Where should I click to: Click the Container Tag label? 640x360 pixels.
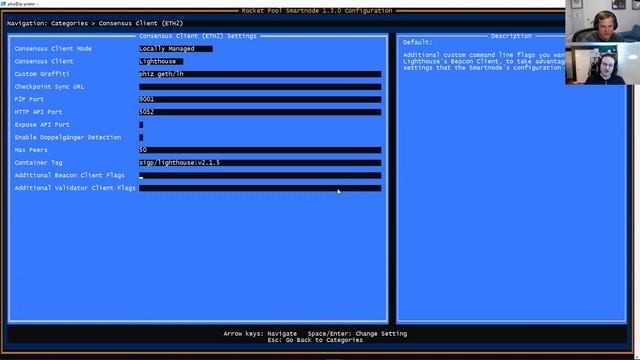38,162
